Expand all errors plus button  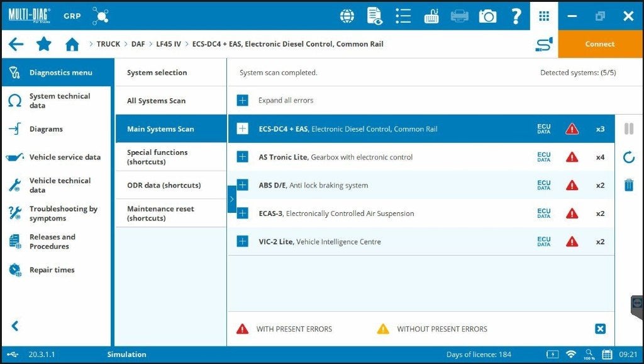pos(242,100)
